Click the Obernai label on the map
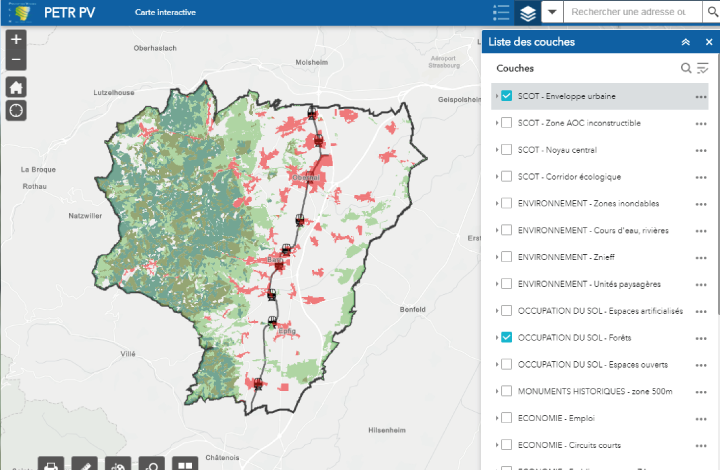The image size is (720, 470). 306,178
